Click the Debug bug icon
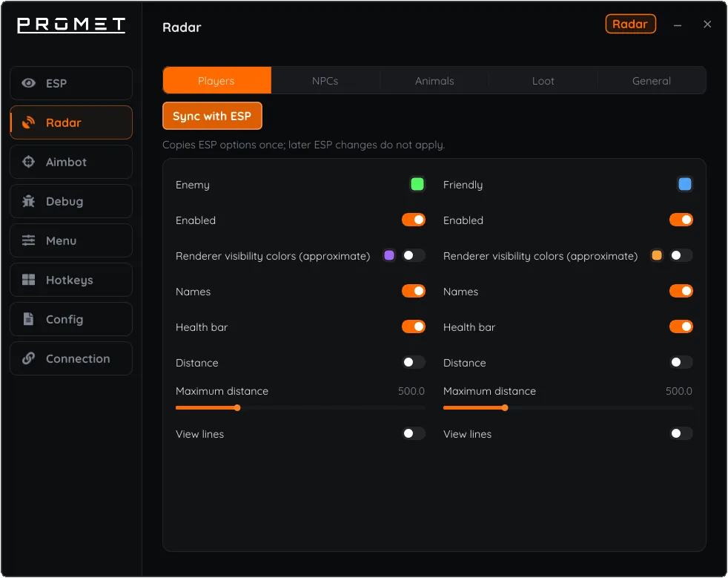 point(28,201)
